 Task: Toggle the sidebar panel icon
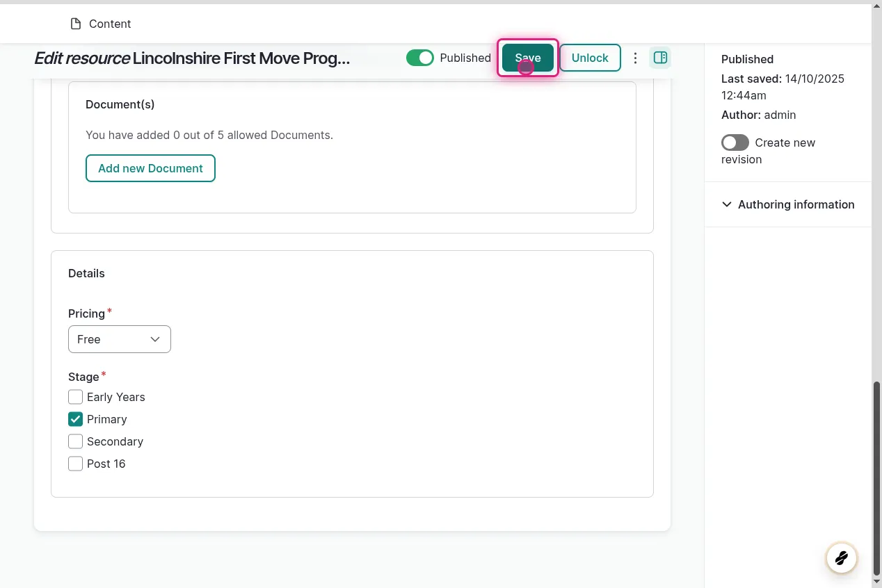pos(660,58)
